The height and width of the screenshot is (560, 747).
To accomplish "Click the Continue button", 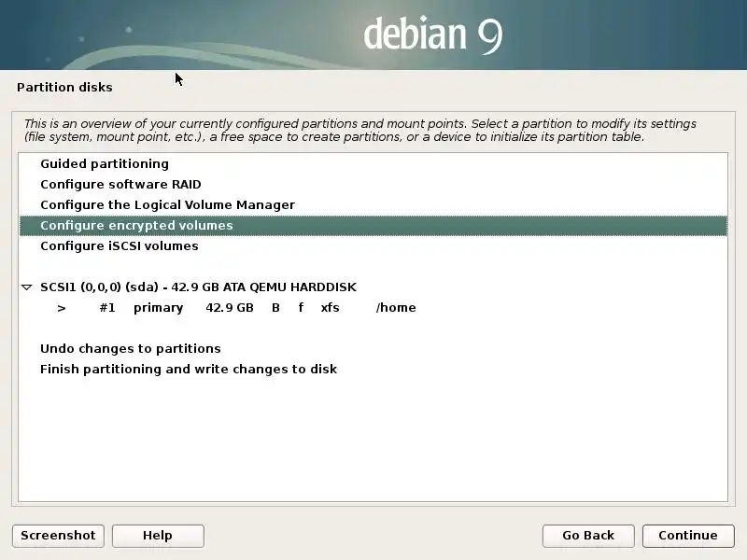I will 688,536.
